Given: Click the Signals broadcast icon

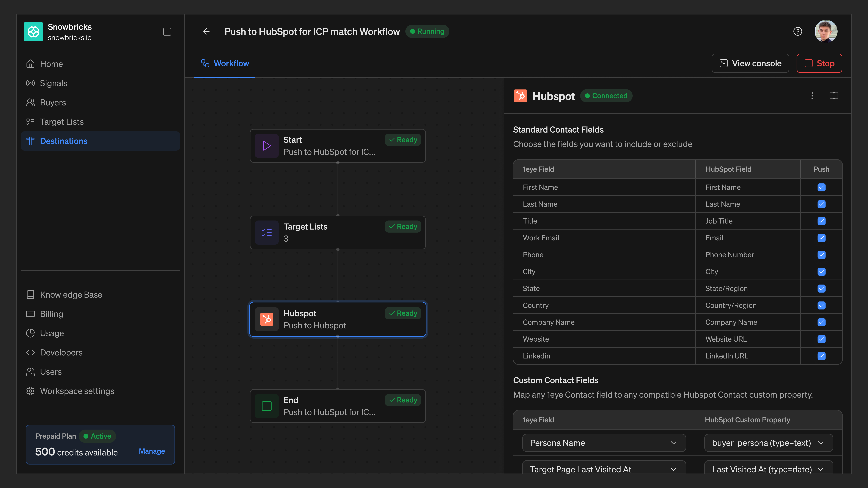Looking at the screenshot, I should click(30, 83).
